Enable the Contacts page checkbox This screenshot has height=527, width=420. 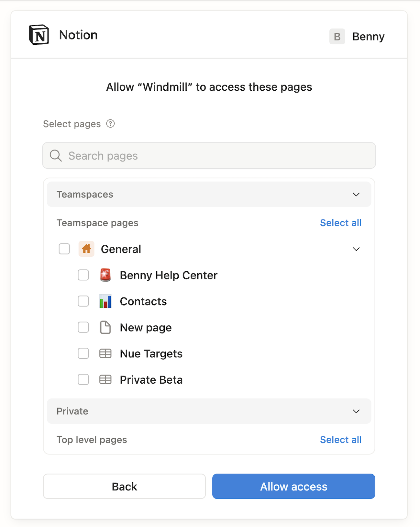83,301
